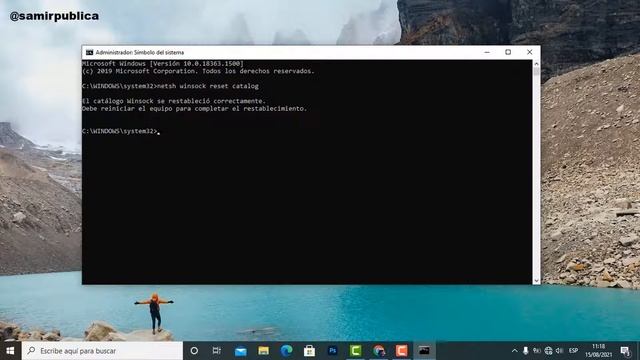The height and width of the screenshot is (360, 640).
Task: Launch the Mail app from the taskbar
Action: click(x=240, y=351)
